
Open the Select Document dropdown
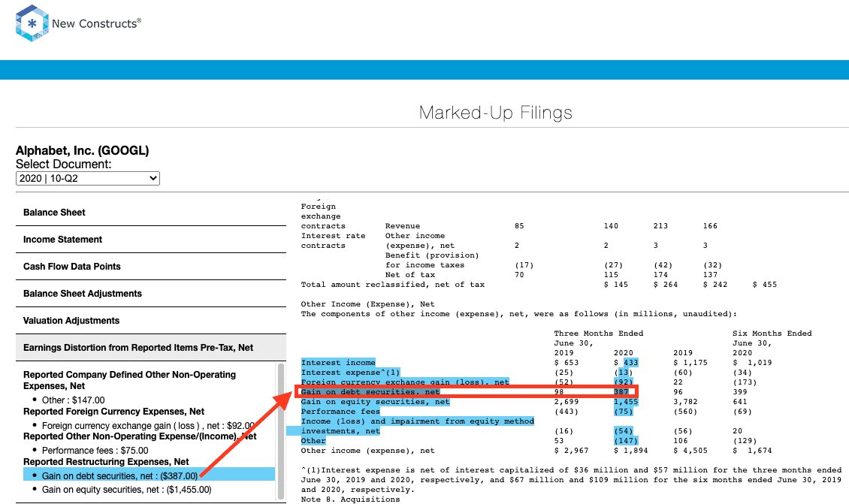pos(88,178)
